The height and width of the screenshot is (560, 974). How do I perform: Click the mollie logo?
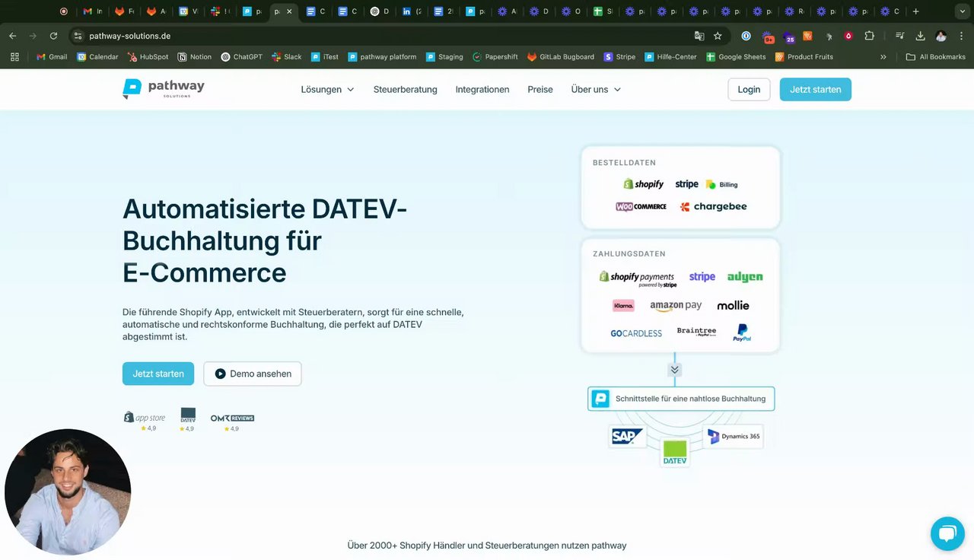pos(733,305)
